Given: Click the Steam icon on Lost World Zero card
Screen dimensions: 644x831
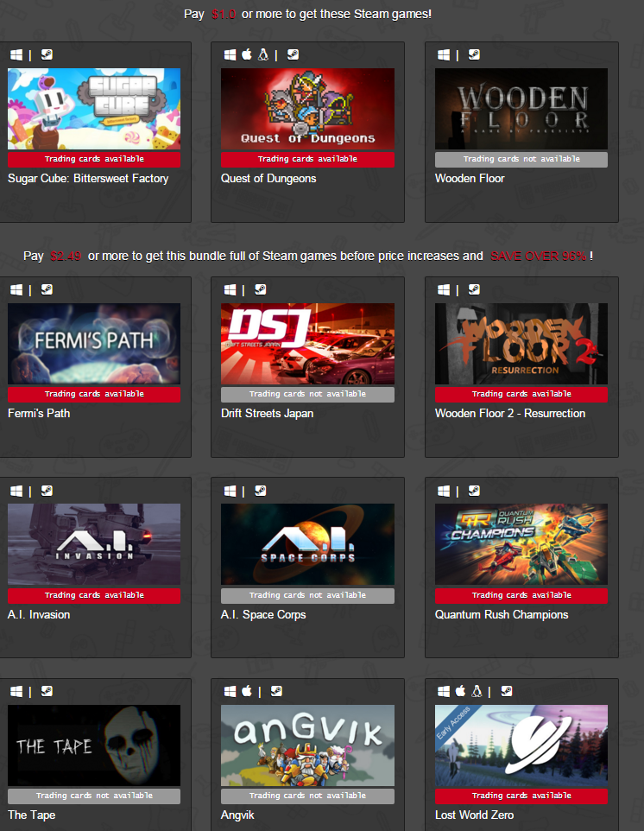Looking at the screenshot, I should coord(507,691).
